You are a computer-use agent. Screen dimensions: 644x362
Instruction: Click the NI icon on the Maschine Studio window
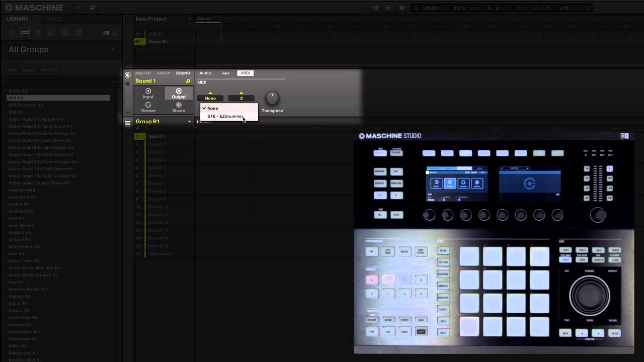click(624, 136)
